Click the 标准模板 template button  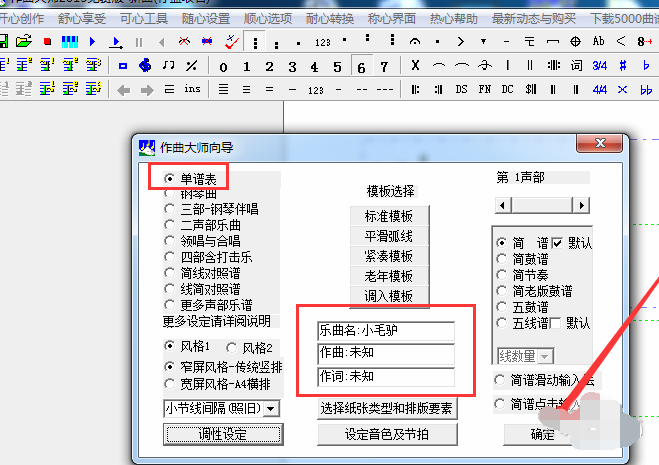[387, 216]
